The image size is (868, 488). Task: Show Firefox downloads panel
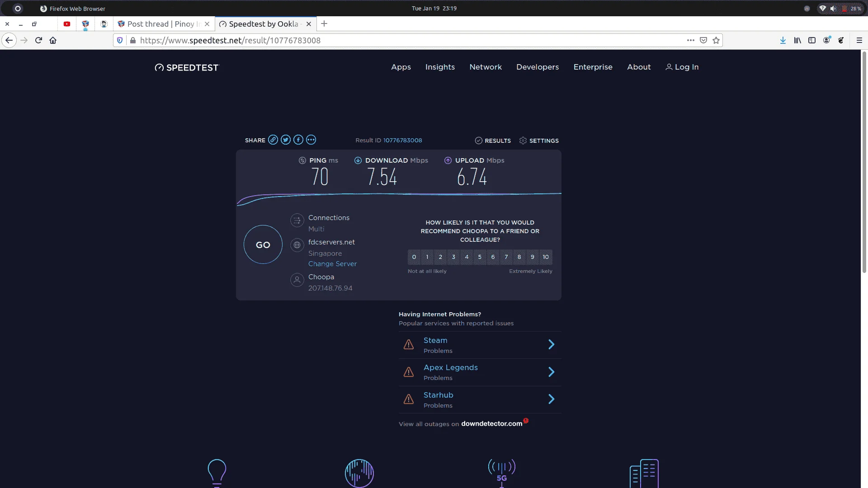click(783, 40)
